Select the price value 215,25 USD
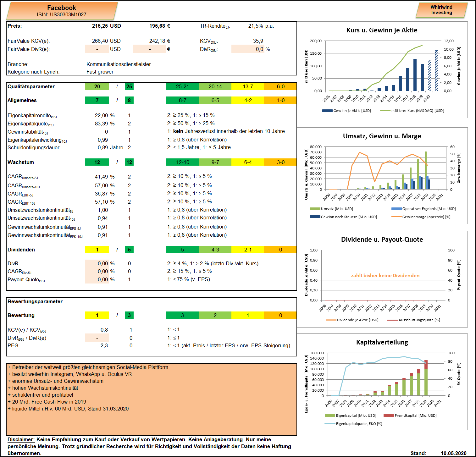Viewport: 476px width, 457px height. coord(106,26)
